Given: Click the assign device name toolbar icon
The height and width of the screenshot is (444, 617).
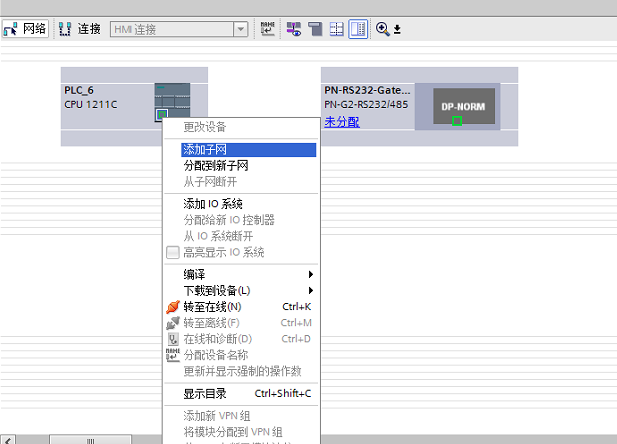Looking at the screenshot, I should click(x=268, y=29).
